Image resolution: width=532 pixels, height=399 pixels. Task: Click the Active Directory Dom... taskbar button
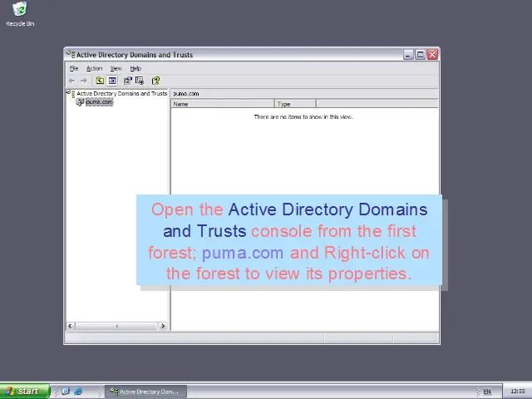coord(146,392)
